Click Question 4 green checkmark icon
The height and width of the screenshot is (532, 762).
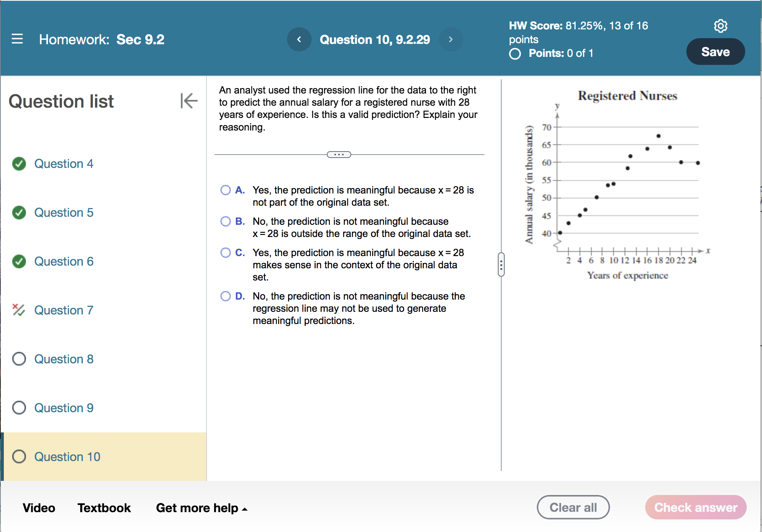(x=19, y=164)
